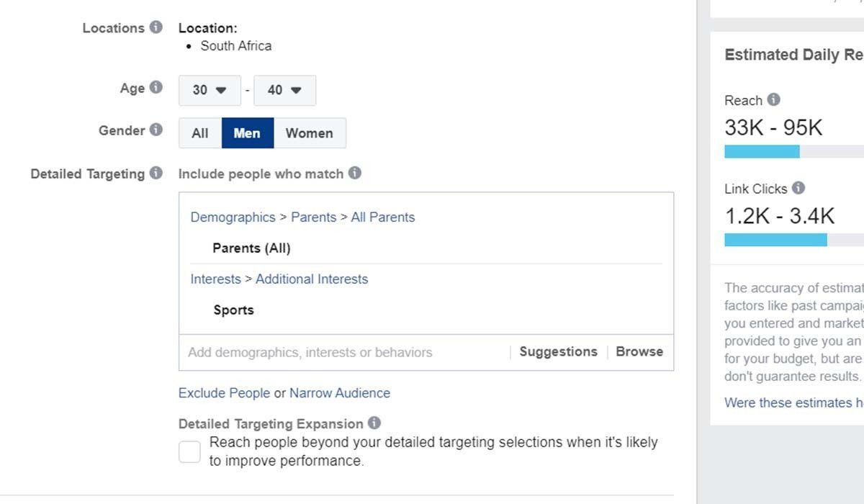Open the maximum age dropdown showing 40
The width and height of the screenshot is (864, 504).
(284, 90)
